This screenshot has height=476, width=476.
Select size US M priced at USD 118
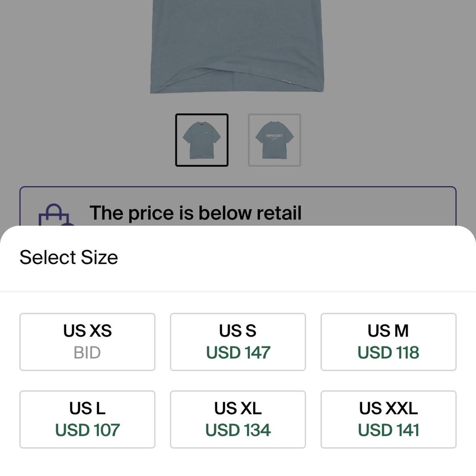point(388,341)
